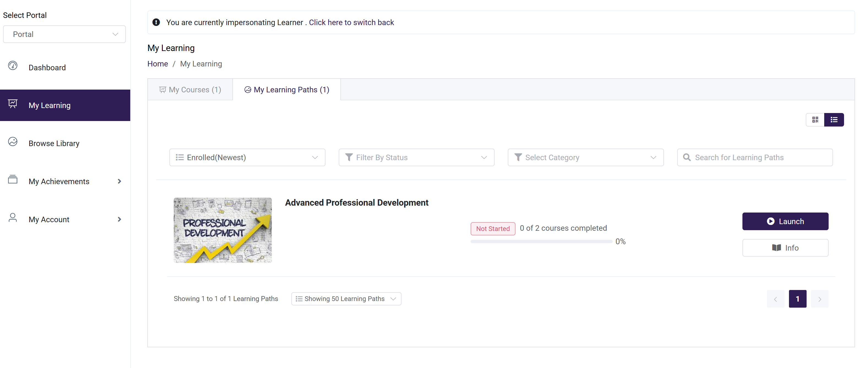Open Professional Development course thumbnail

coord(223,230)
